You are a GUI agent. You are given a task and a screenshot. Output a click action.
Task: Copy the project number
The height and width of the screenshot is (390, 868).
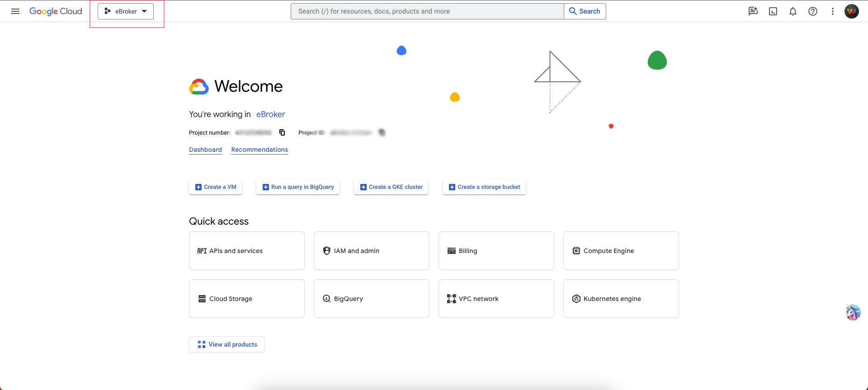pos(282,132)
